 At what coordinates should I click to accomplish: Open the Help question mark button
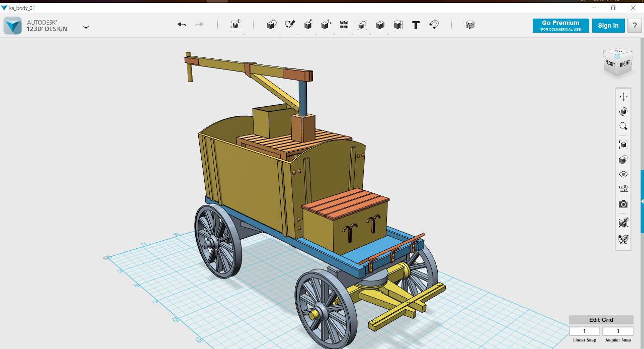[634, 26]
